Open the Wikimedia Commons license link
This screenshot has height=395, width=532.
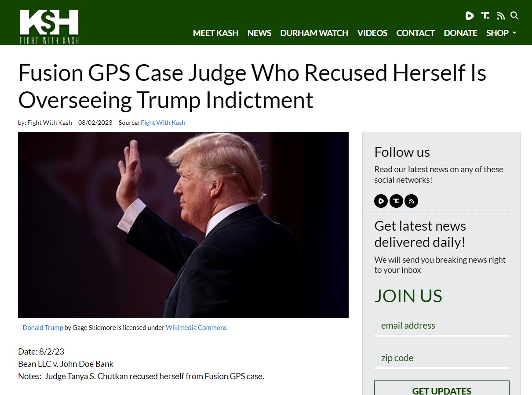196,328
